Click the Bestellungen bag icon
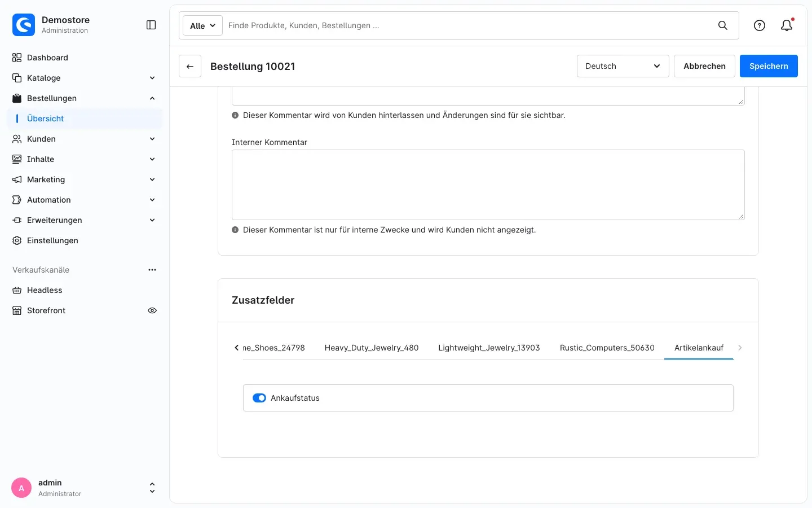 [17, 98]
